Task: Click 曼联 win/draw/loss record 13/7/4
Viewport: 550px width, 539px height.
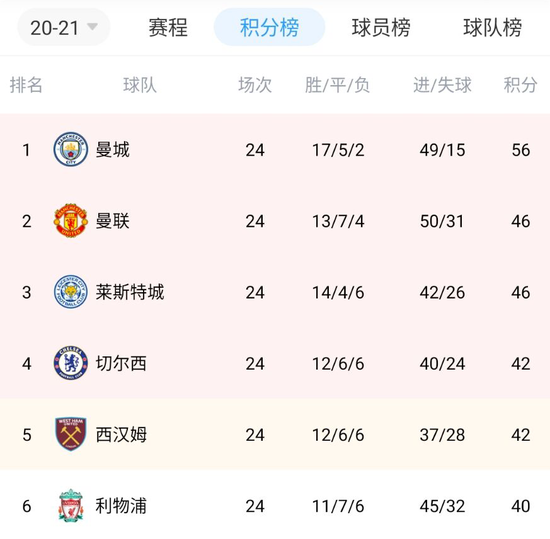Action: pos(338,221)
